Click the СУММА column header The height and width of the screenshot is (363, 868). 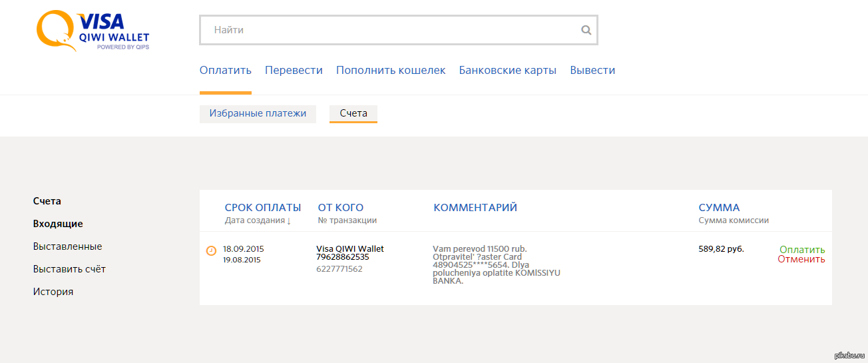click(x=719, y=207)
